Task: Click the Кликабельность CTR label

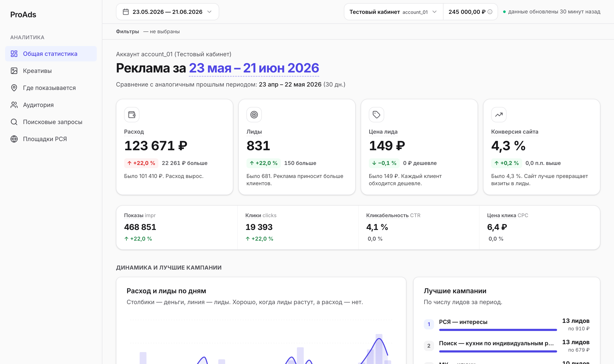Action: (x=393, y=215)
